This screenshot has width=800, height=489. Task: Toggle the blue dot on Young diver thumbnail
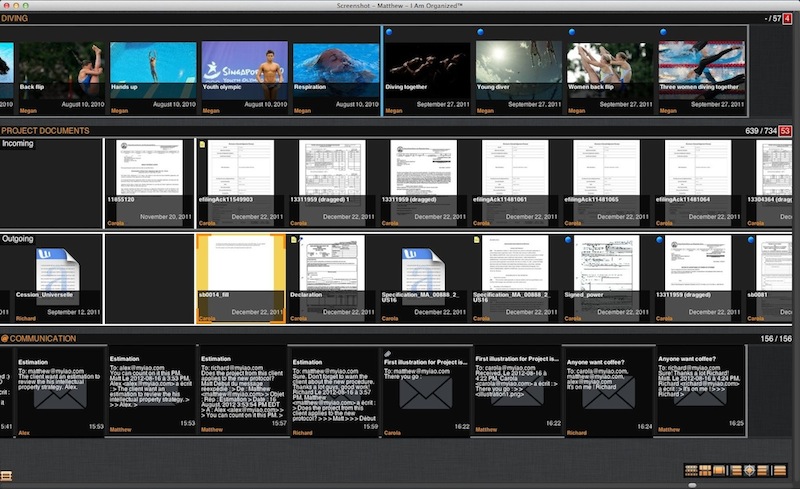tap(480, 33)
